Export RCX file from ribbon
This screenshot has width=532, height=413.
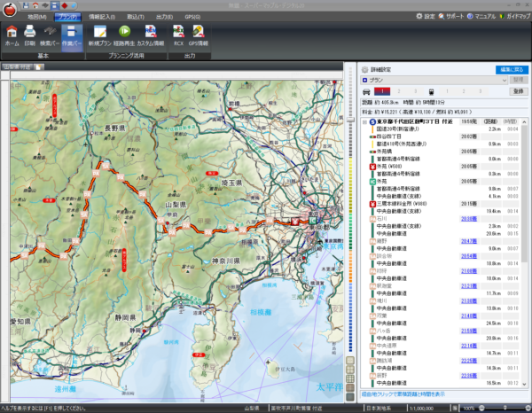coord(178,35)
